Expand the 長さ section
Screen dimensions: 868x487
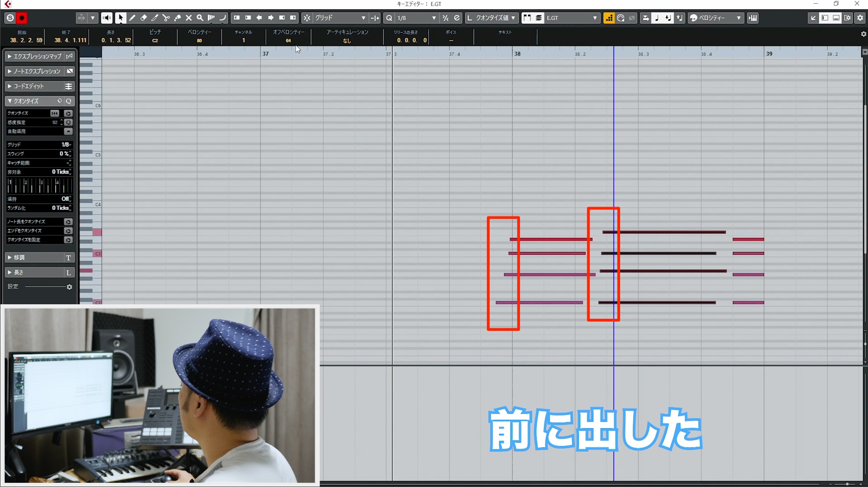pyautogui.click(x=39, y=272)
